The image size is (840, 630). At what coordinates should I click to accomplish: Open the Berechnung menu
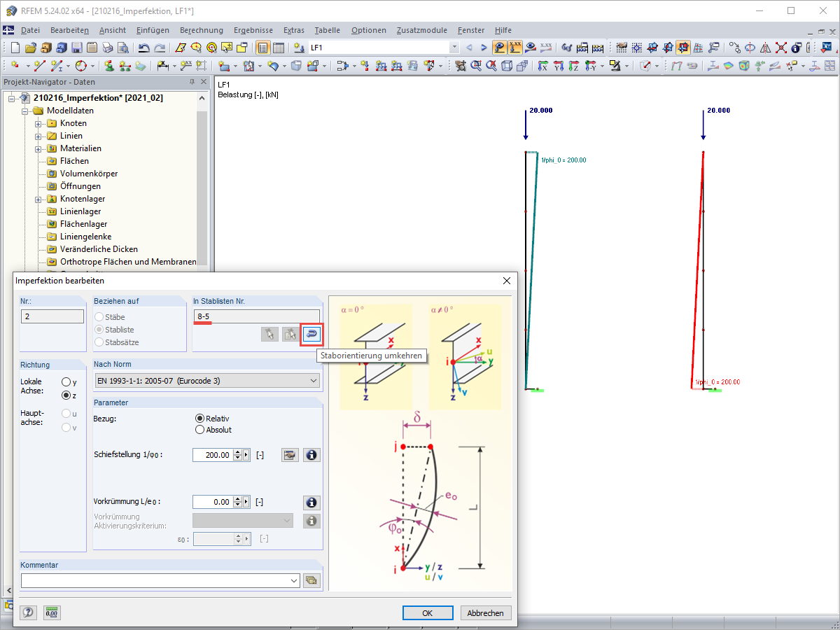(x=202, y=30)
